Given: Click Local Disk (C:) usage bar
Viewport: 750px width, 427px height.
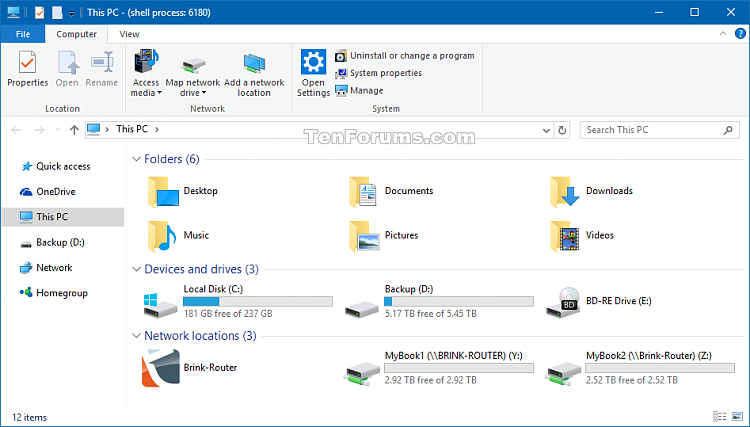Looking at the screenshot, I should click(x=258, y=301).
